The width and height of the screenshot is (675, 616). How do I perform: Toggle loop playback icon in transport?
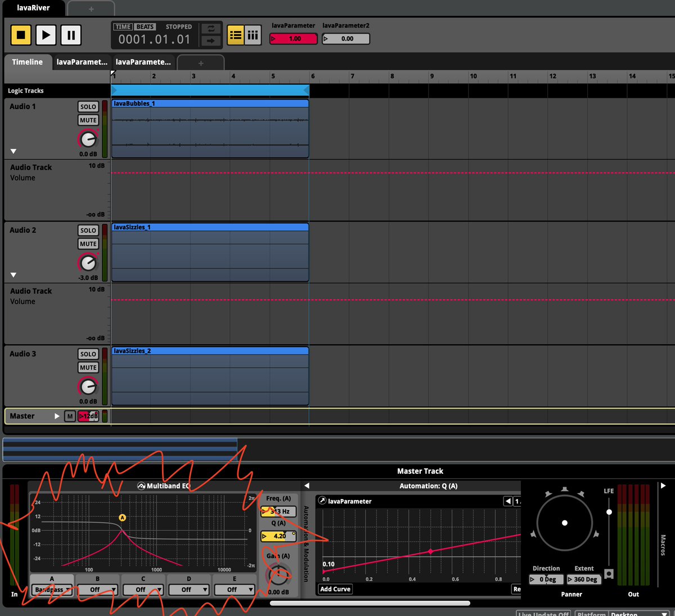[211, 29]
